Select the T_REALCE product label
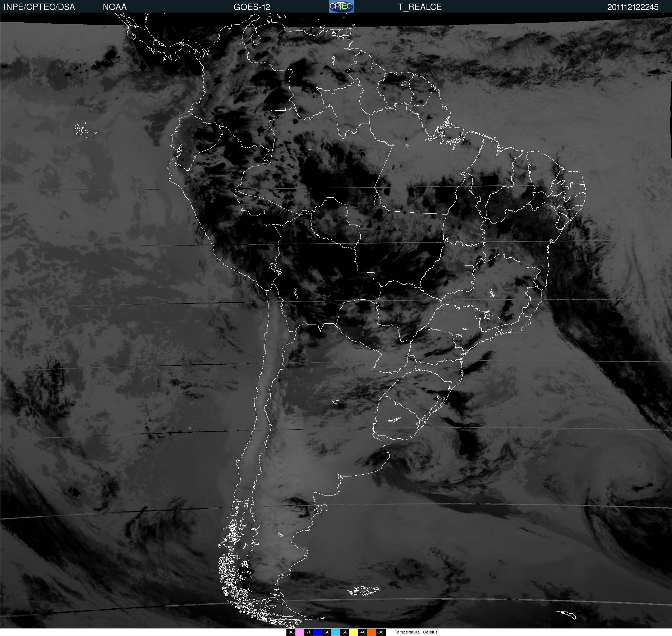 (x=420, y=7)
